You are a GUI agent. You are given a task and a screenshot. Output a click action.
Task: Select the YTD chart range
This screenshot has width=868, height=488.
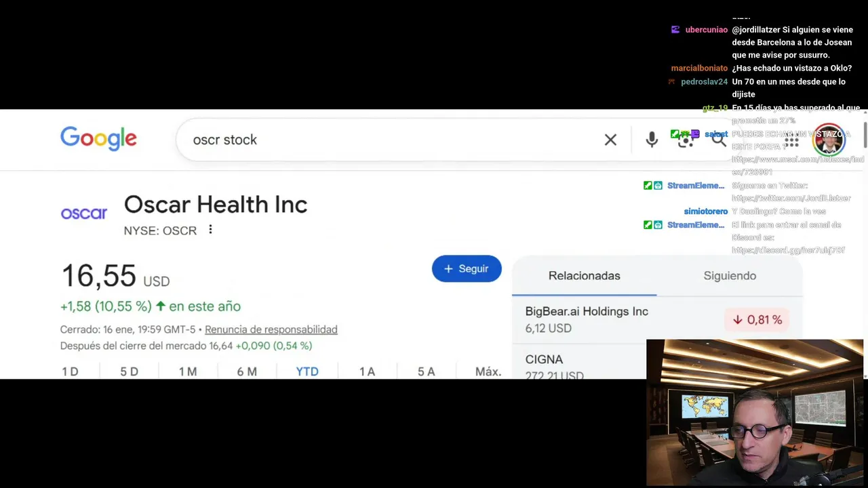tap(307, 371)
